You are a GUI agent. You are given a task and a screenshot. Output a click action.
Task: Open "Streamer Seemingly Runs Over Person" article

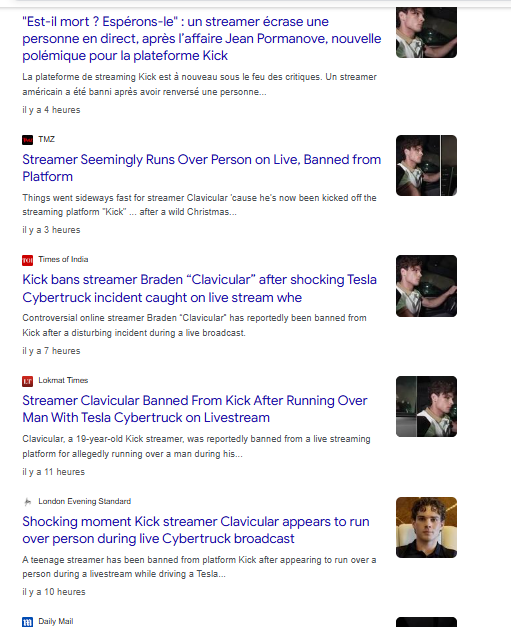click(x=202, y=168)
